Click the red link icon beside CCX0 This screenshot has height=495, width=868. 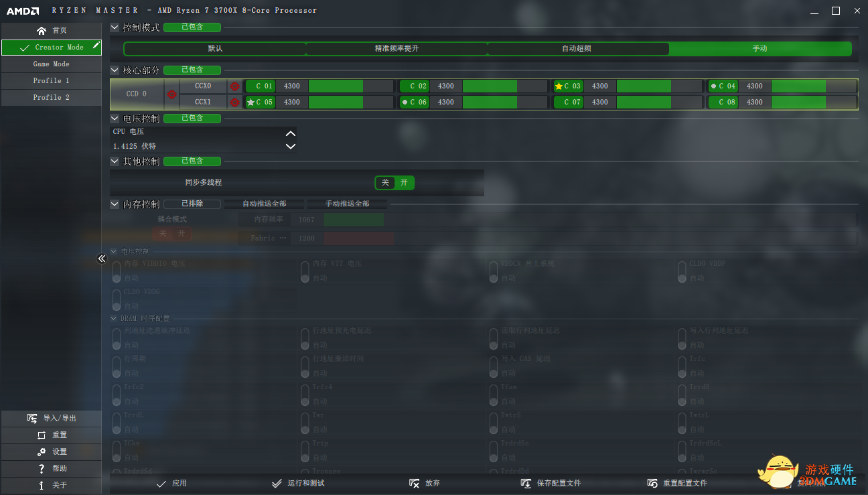coord(234,86)
